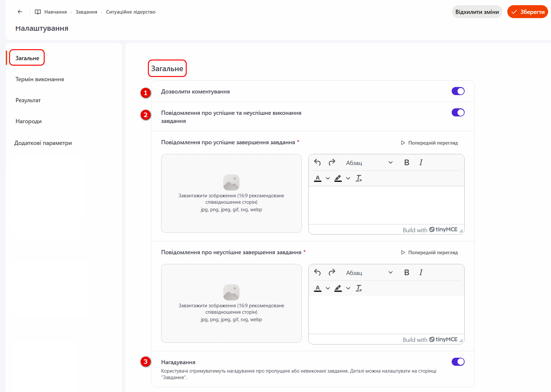Toggle Дозволити коментування switch
Image resolution: width=551 pixels, height=392 pixels.
[458, 91]
